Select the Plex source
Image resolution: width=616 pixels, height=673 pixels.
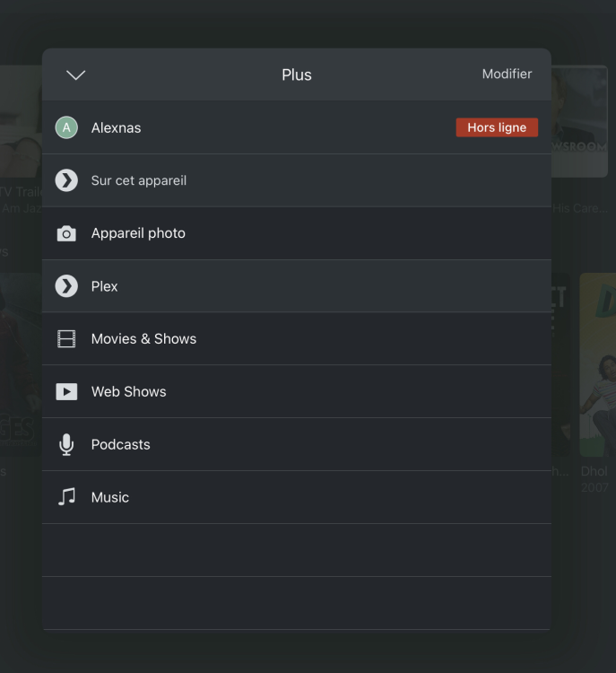tap(297, 286)
